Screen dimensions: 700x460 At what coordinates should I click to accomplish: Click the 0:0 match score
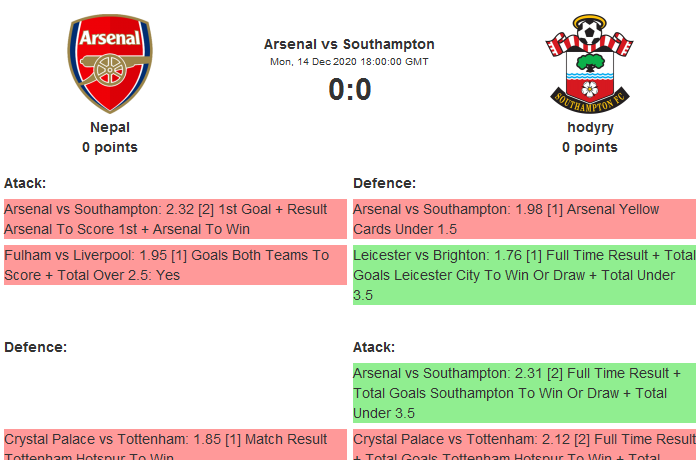(x=349, y=90)
